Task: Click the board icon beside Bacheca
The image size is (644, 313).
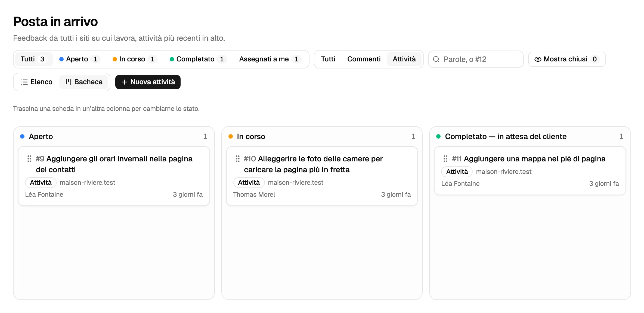Action: pyautogui.click(x=68, y=82)
